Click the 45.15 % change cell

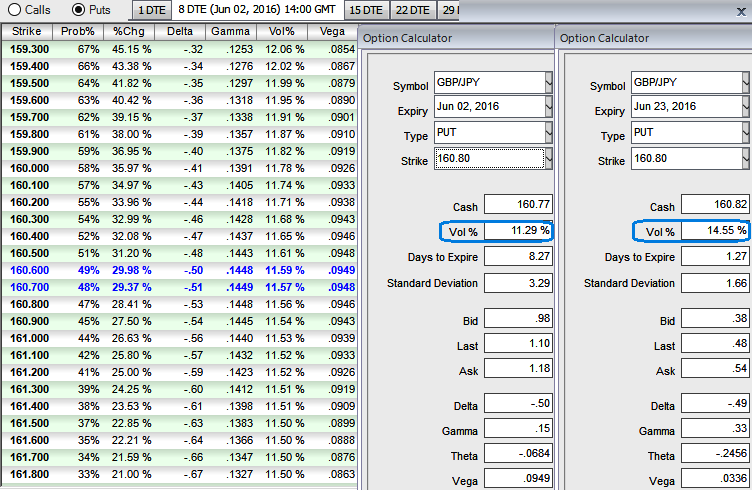pos(131,49)
